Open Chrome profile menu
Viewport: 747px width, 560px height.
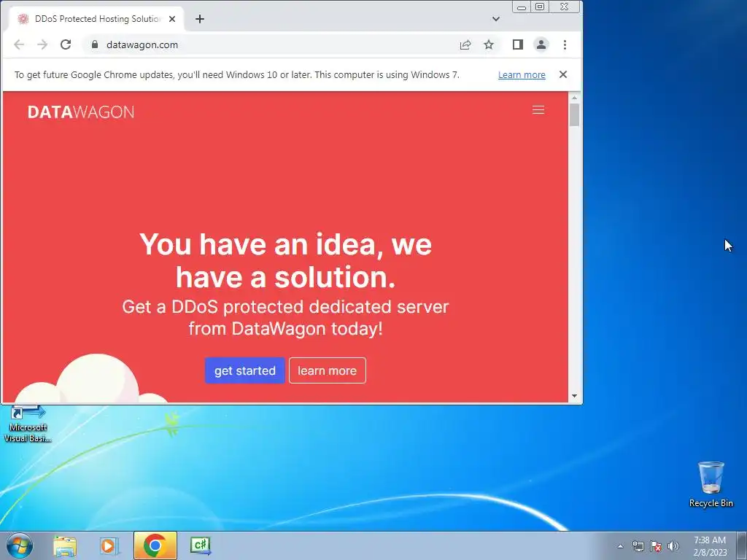pyautogui.click(x=541, y=44)
